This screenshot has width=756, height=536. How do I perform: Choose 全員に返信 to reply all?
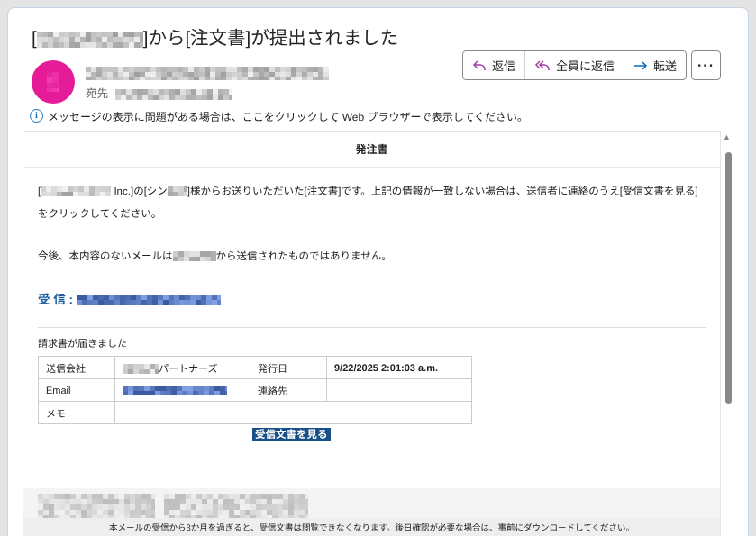574,66
